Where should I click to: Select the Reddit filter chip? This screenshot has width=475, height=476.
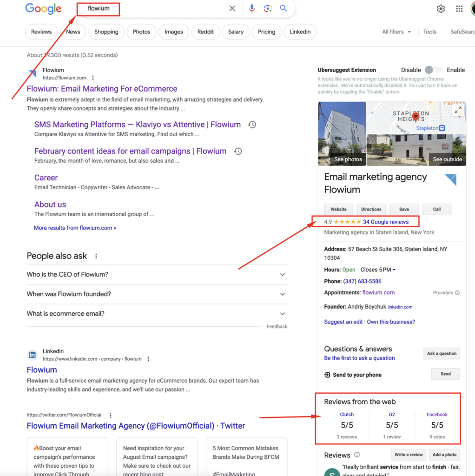click(205, 32)
